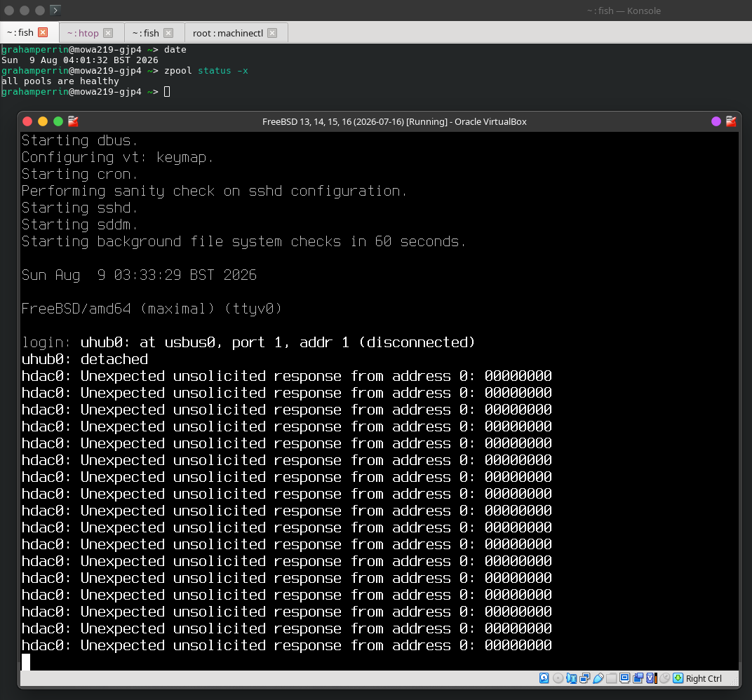Click the hard disk activity indicator in VirtualBox status bar
Image resolution: width=752 pixels, height=700 pixels.
pos(544,678)
